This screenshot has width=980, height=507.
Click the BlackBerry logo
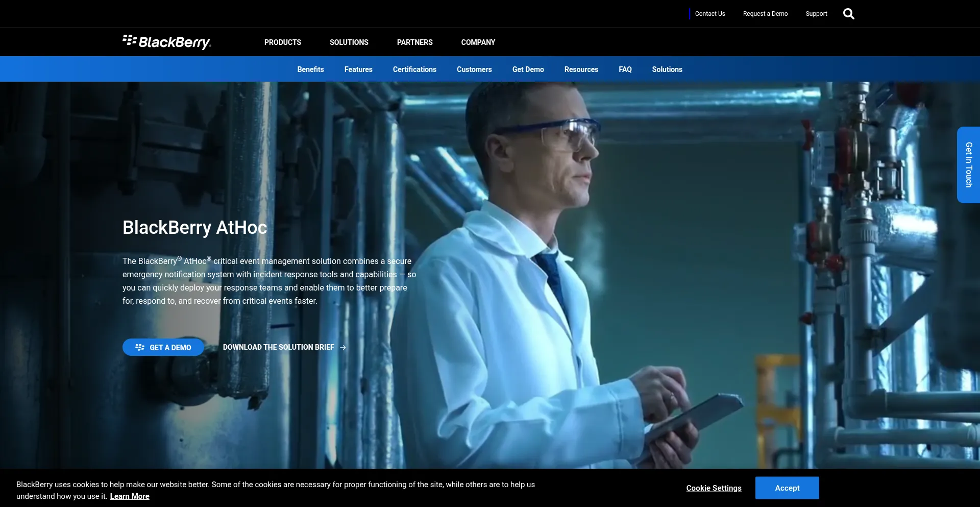167,42
